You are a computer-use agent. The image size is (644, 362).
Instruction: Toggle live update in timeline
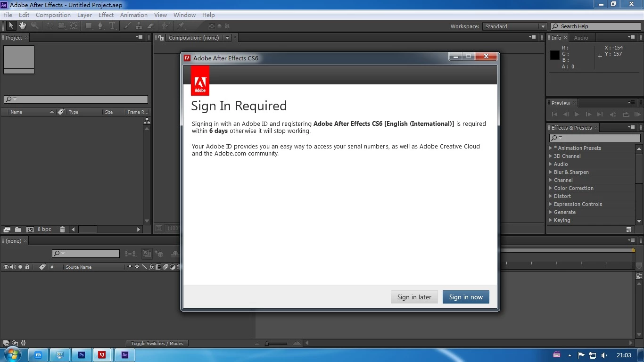147,254
